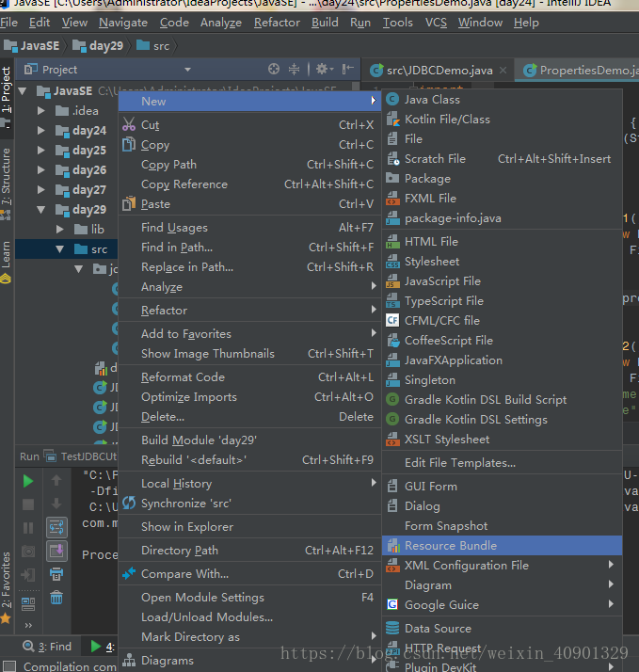
Task: Click the hide Project panel icon
Action: [x=347, y=69]
